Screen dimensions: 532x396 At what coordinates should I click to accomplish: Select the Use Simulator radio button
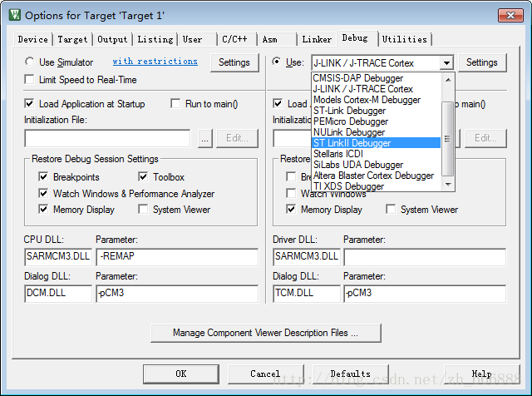tap(30, 62)
